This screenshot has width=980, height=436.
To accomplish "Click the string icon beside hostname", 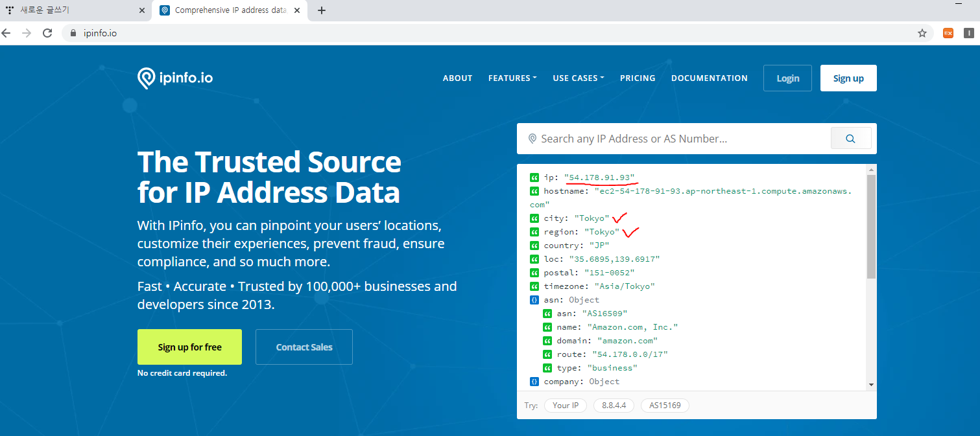I will pyautogui.click(x=534, y=191).
